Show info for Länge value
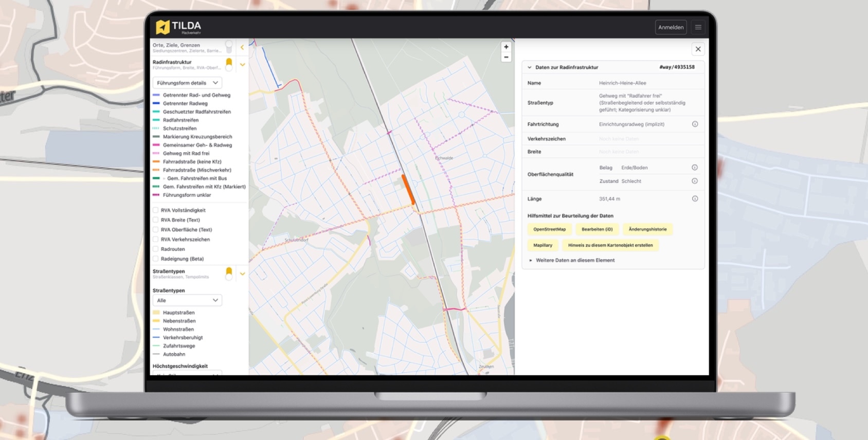Viewport: 868px width, 440px height. coord(695,199)
